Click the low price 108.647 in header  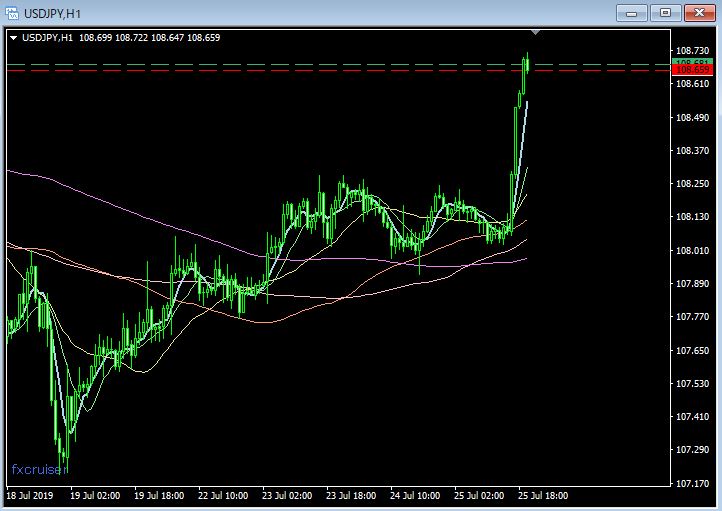point(168,38)
